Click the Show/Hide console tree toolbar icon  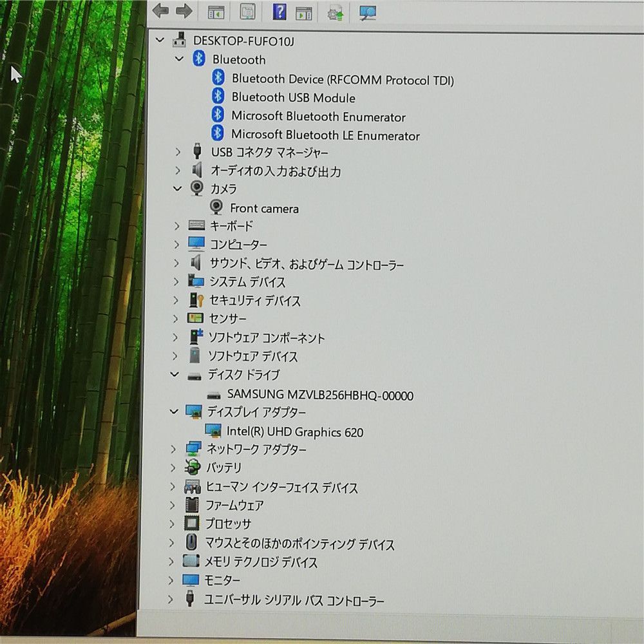[216, 13]
